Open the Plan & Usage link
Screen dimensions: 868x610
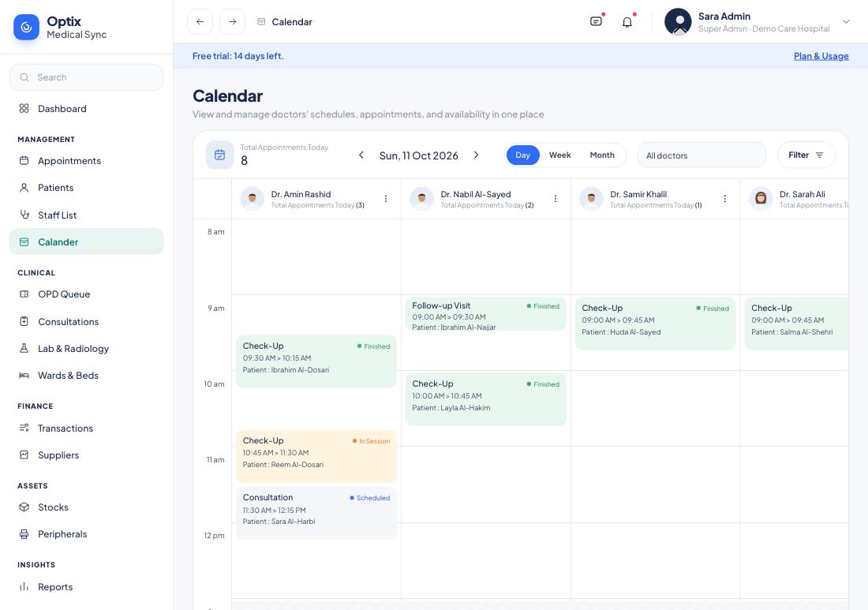821,56
